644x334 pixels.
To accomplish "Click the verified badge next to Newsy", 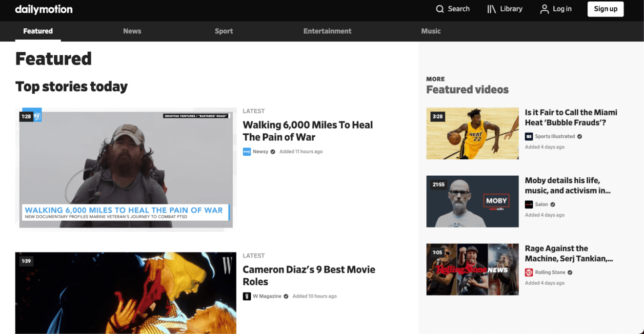I will tap(273, 151).
